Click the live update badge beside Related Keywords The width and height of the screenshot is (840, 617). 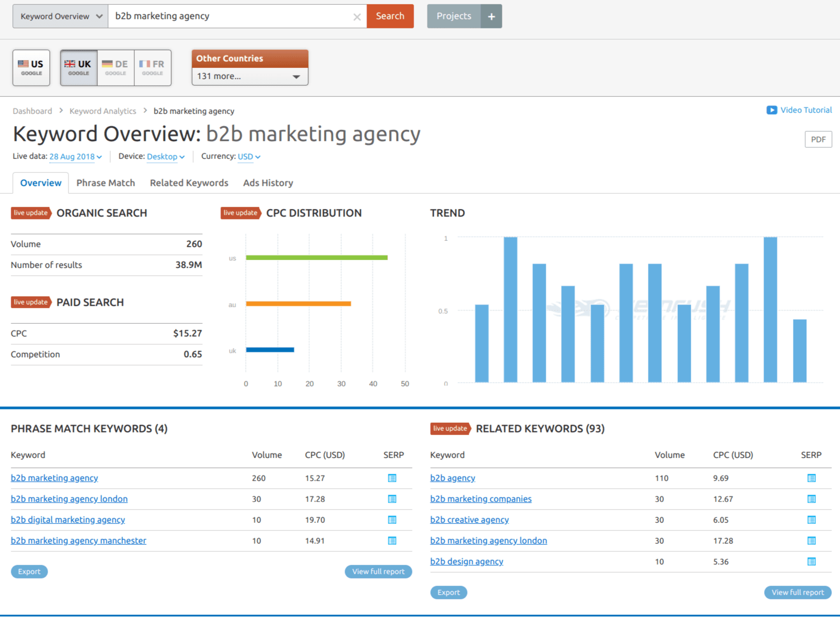click(x=450, y=429)
